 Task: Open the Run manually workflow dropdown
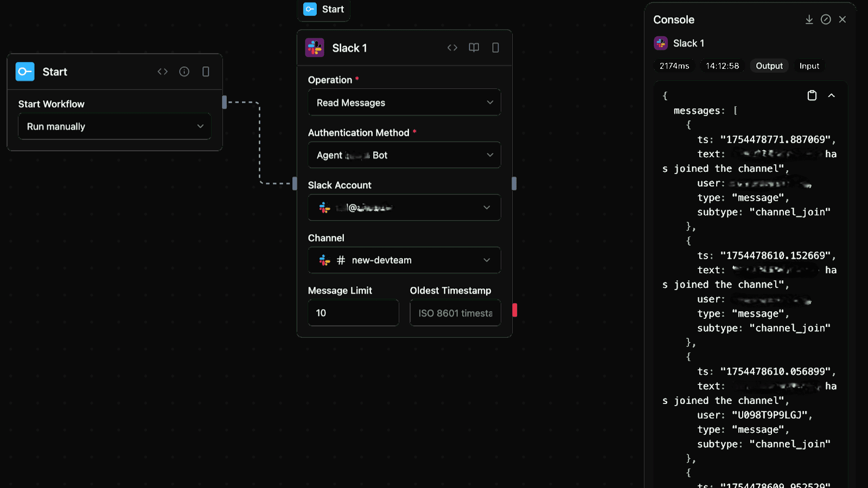pyautogui.click(x=114, y=126)
